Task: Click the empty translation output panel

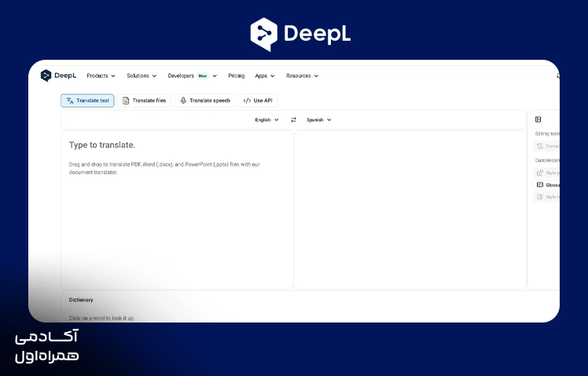Action: tap(410, 210)
